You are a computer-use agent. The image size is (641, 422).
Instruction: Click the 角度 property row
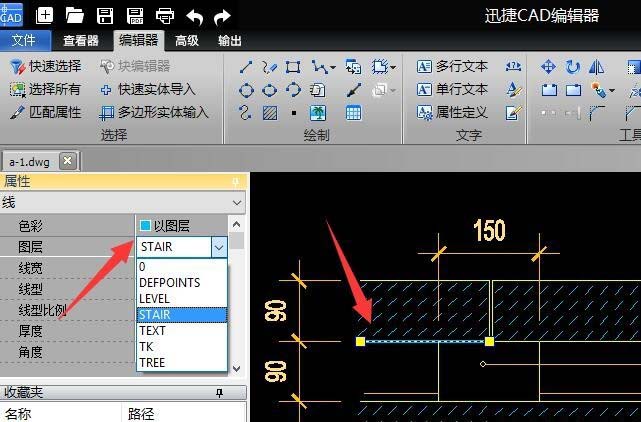tap(67, 352)
